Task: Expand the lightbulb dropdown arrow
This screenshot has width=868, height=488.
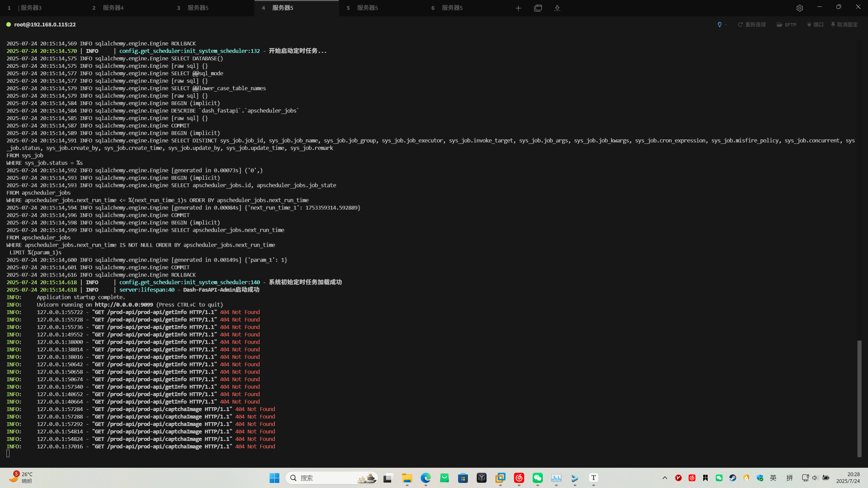Action: point(726,24)
